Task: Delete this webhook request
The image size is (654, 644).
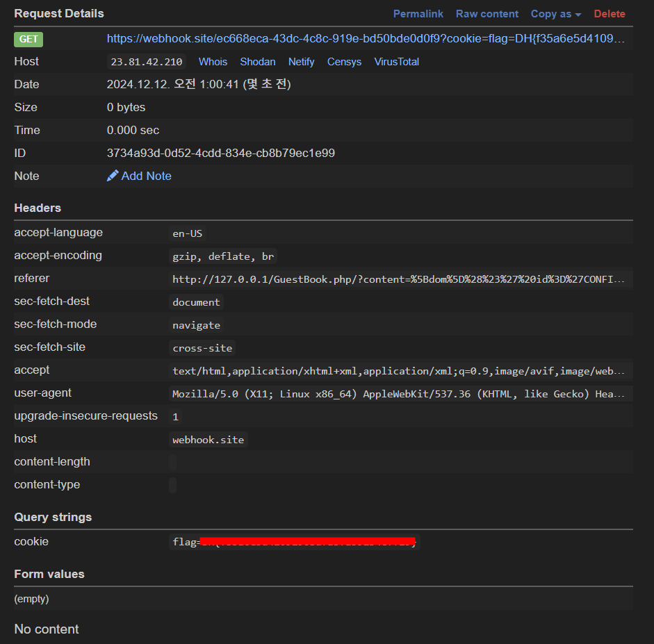Action: tap(610, 14)
